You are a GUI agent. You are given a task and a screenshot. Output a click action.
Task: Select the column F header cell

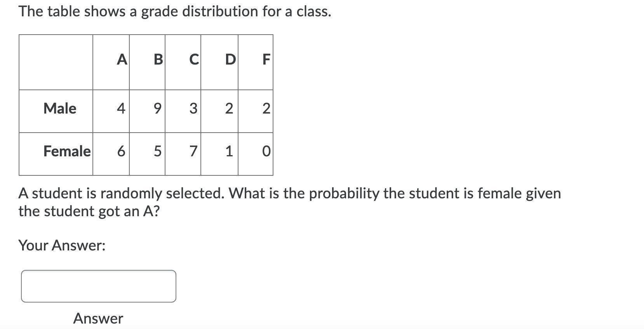(256, 62)
